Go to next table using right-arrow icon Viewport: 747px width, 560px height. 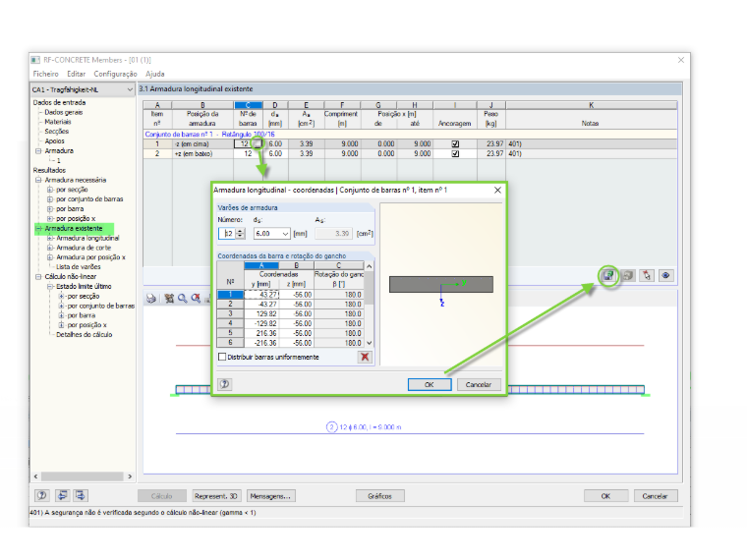click(x=81, y=496)
